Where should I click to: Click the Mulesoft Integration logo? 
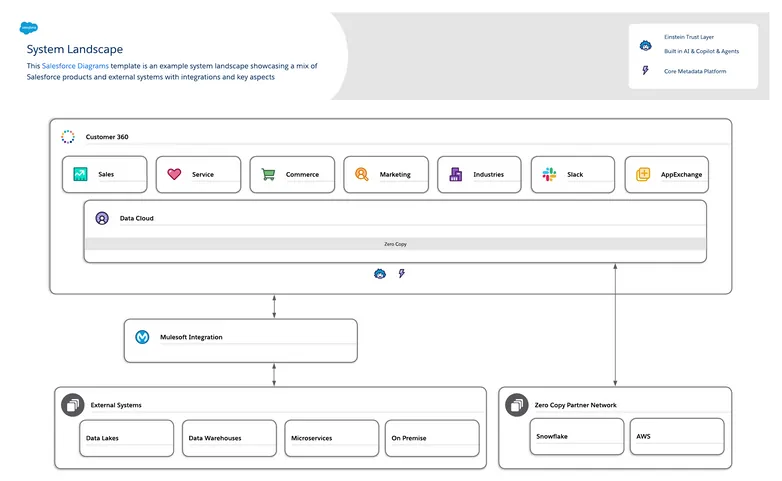pos(142,337)
